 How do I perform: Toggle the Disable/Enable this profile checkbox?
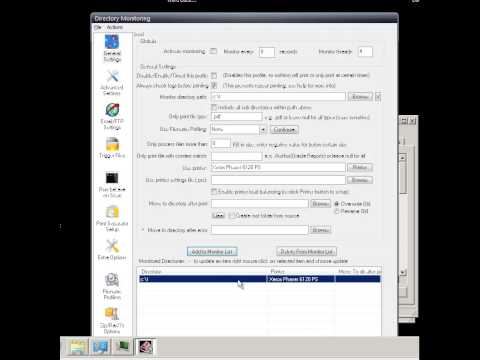click(x=214, y=76)
